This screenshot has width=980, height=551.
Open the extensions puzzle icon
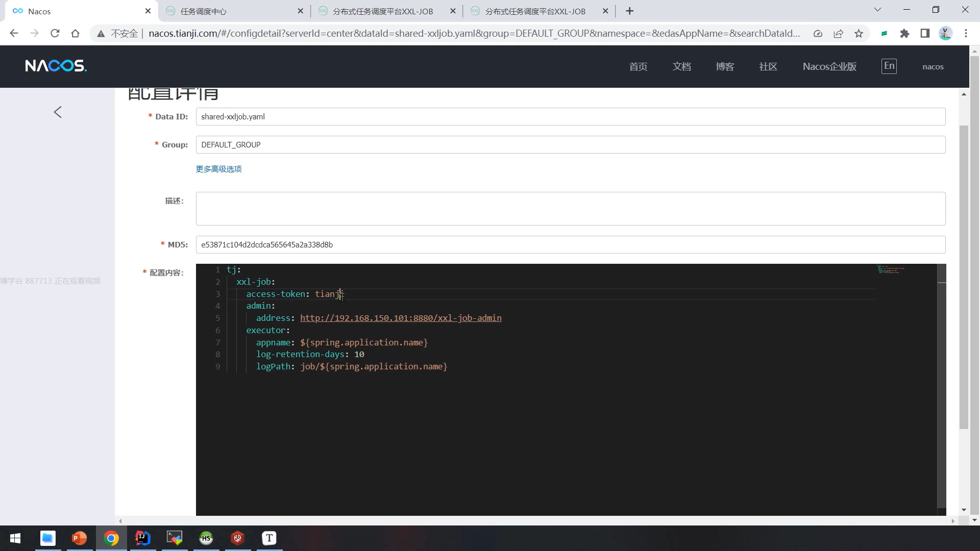pos(904,33)
